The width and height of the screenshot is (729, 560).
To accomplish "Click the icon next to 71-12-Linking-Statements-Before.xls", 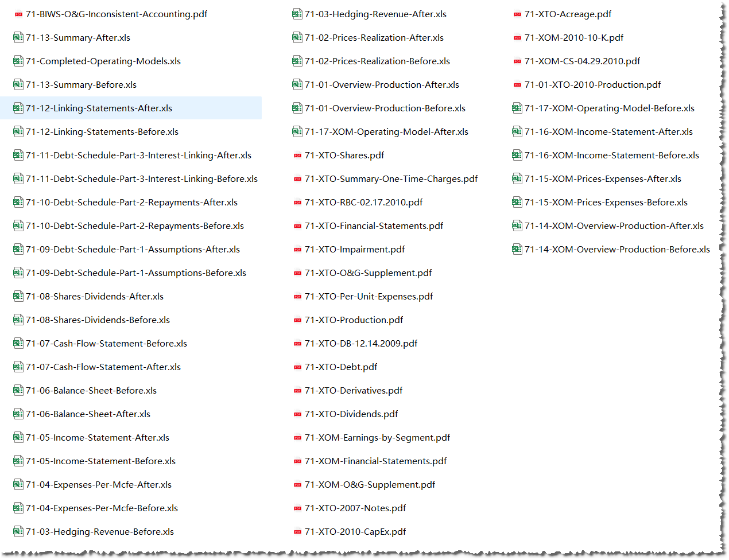I will click(18, 132).
